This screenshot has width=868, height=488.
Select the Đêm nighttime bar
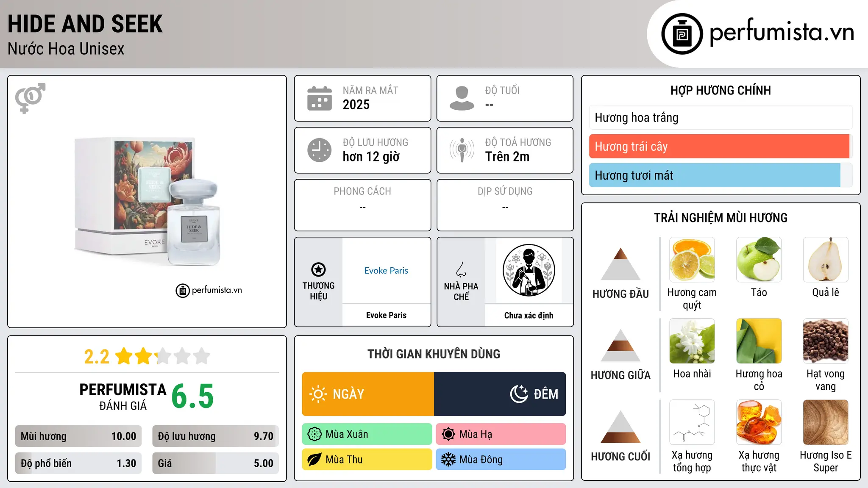tap(500, 394)
